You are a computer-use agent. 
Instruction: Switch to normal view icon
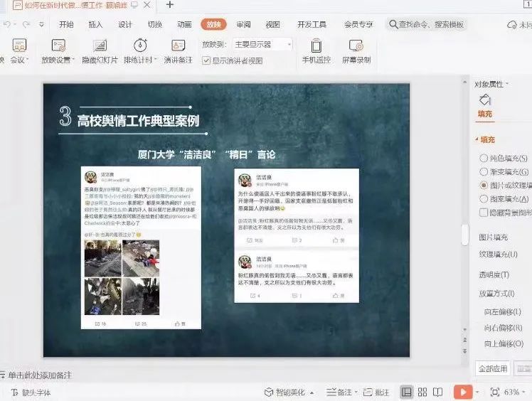[x=406, y=392]
